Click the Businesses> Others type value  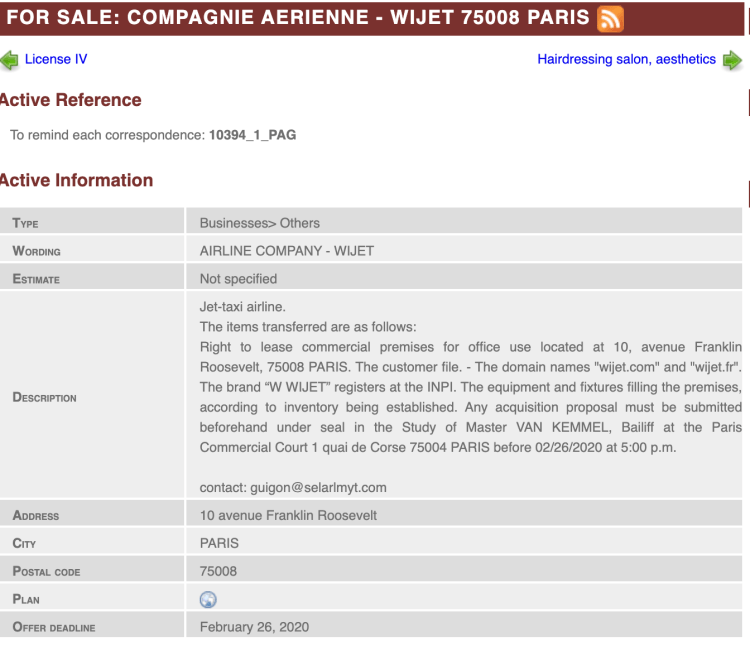coord(260,223)
